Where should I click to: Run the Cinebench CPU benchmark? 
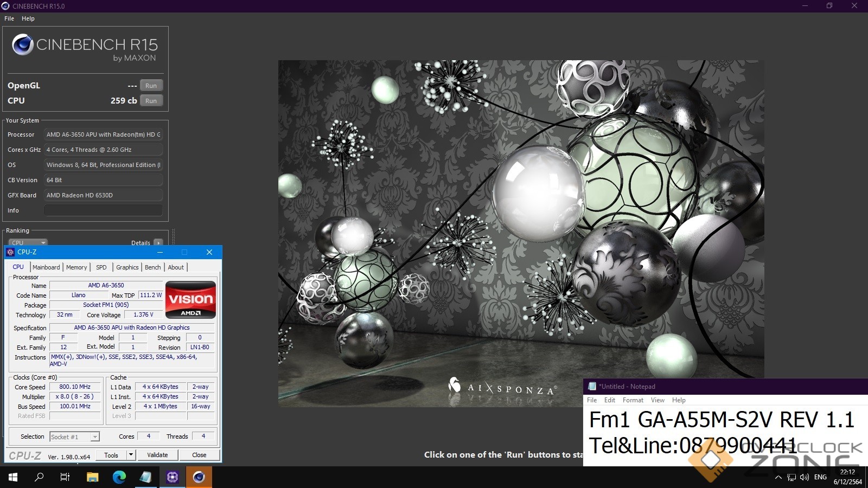(151, 101)
